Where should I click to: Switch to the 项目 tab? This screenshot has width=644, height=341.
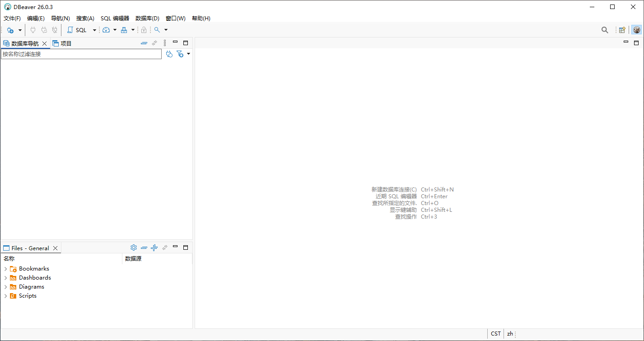62,44
